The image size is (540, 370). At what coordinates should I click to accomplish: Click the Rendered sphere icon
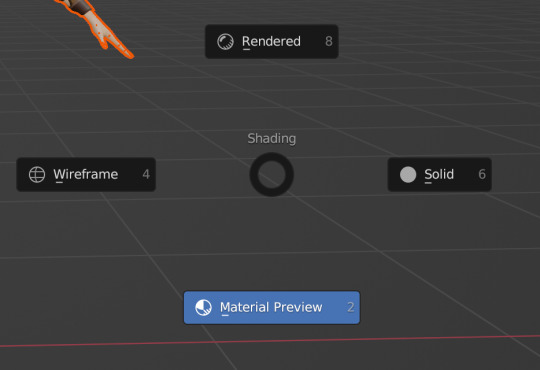[225, 42]
